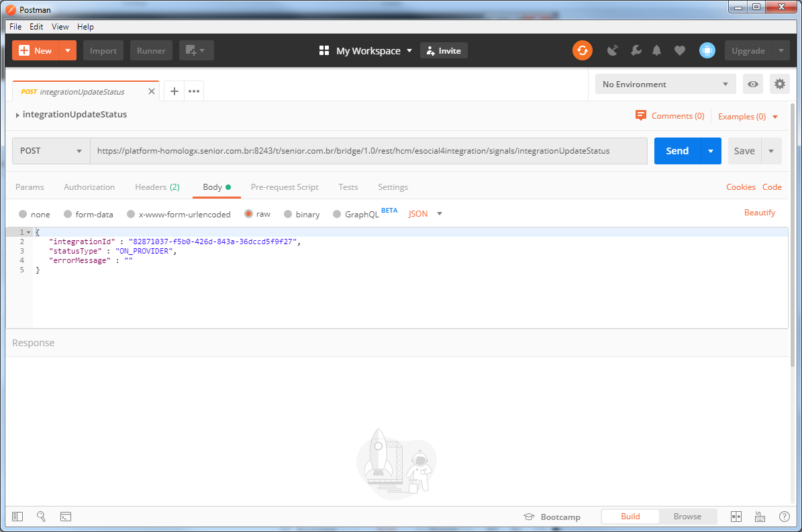
Task: Click the Beautify link
Action: [x=760, y=213]
